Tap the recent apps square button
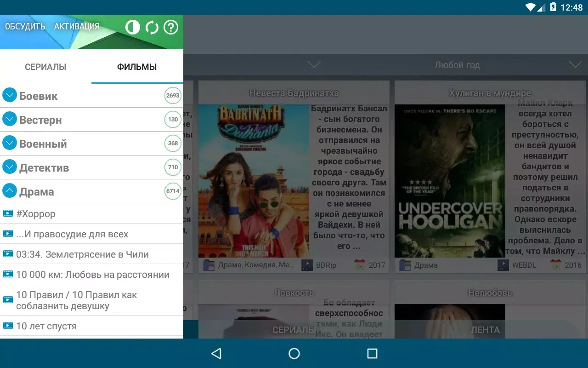This screenshot has width=588, height=368. (x=372, y=353)
